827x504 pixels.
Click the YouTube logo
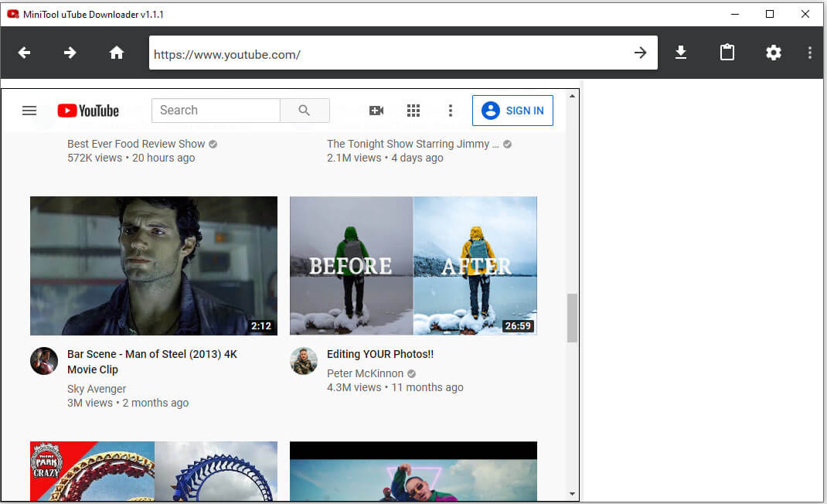(x=87, y=111)
